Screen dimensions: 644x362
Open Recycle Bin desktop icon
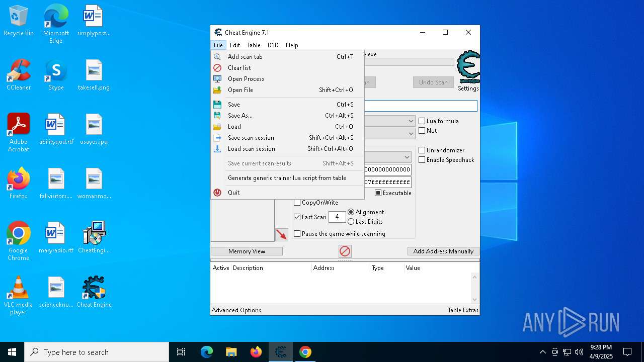click(x=19, y=21)
